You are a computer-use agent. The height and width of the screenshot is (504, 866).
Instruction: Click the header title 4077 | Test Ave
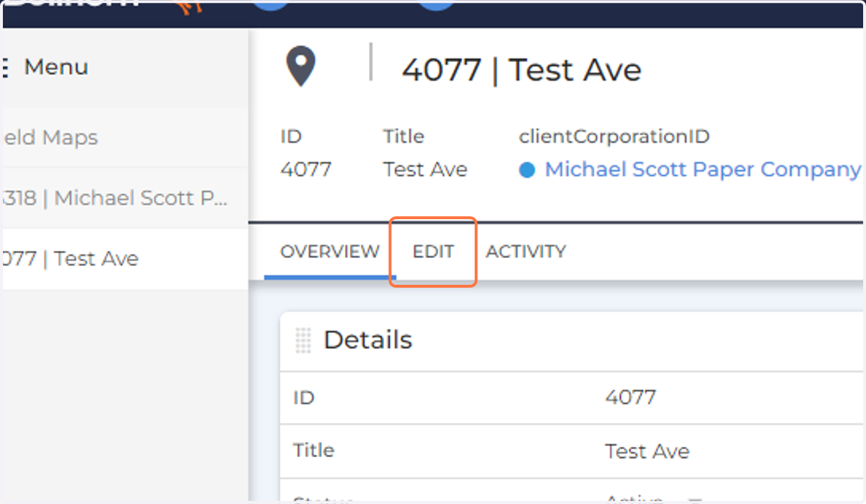click(521, 71)
